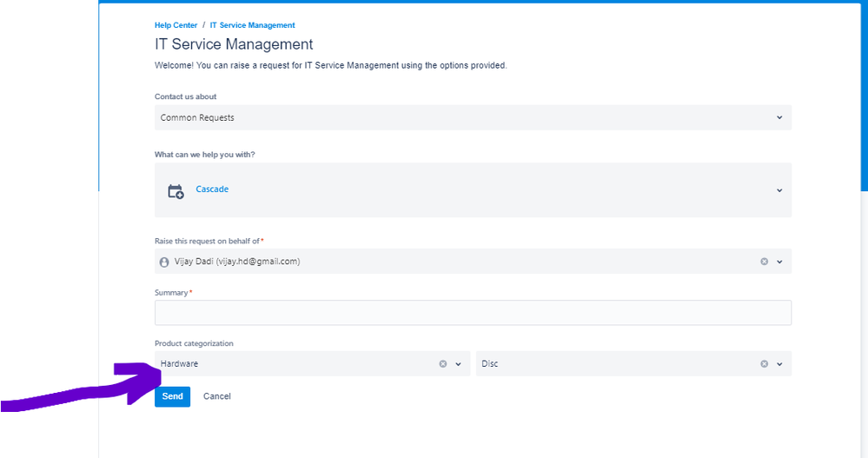868x458 pixels.
Task: Cancel the request form
Action: click(x=217, y=396)
